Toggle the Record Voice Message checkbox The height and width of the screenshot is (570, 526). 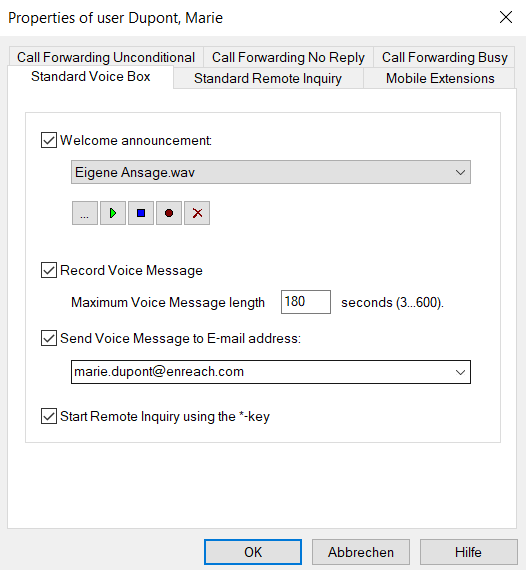point(49,270)
